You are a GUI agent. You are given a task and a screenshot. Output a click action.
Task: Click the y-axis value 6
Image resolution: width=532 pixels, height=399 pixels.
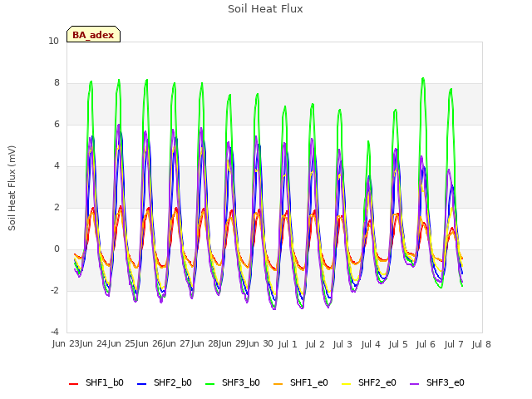point(57,124)
